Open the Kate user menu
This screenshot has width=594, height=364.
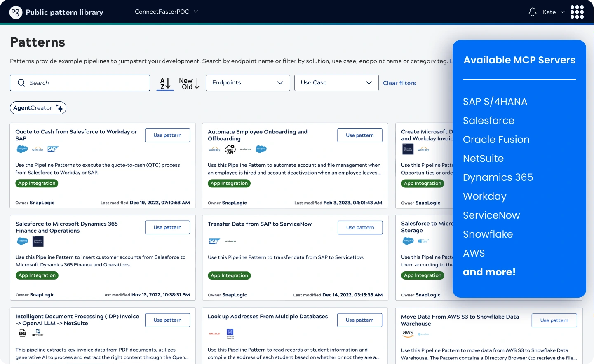(554, 12)
